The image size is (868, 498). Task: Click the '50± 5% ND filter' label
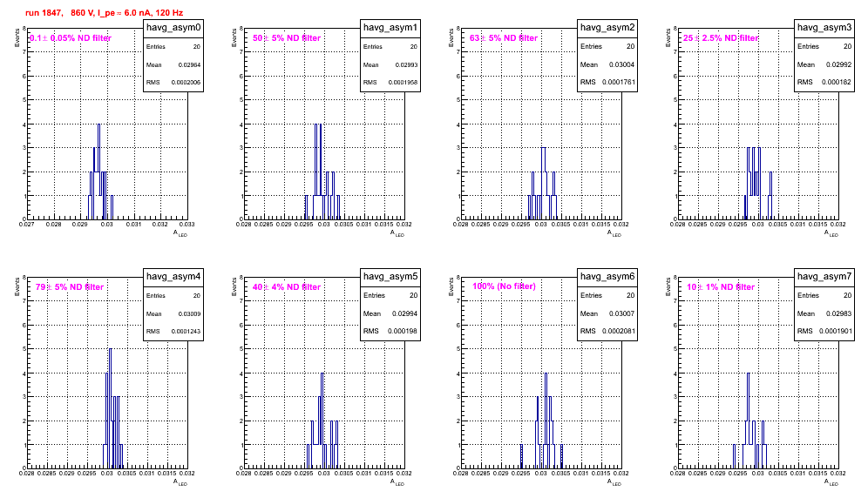[x=287, y=38]
